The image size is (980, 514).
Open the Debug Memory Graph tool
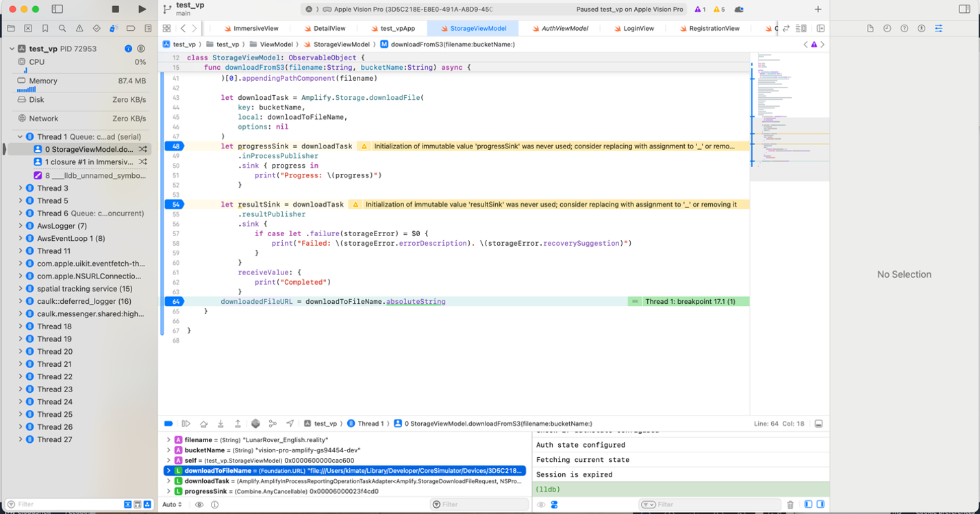[273, 424]
